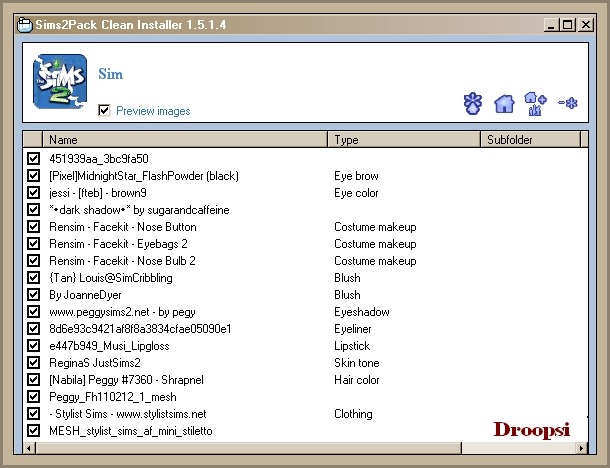Click the Hair color type cell

coord(357,380)
